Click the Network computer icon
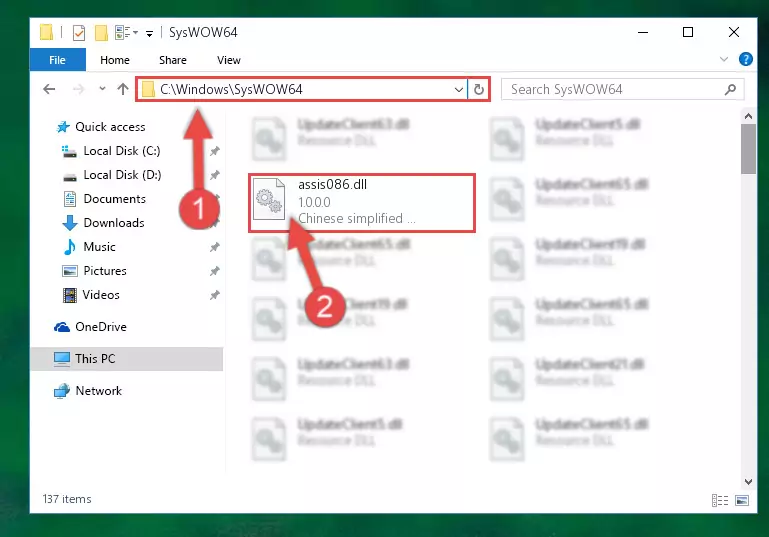Screen dimensions: 769x537 click(62, 391)
